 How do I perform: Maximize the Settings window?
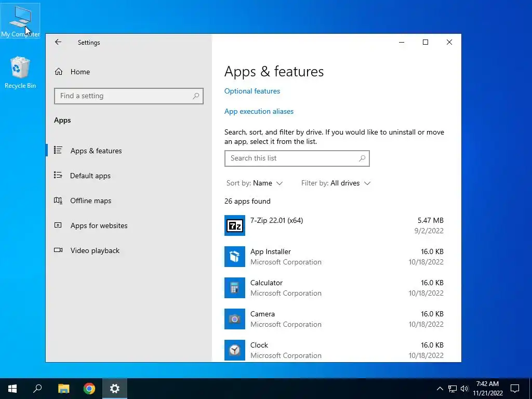[x=425, y=42]
